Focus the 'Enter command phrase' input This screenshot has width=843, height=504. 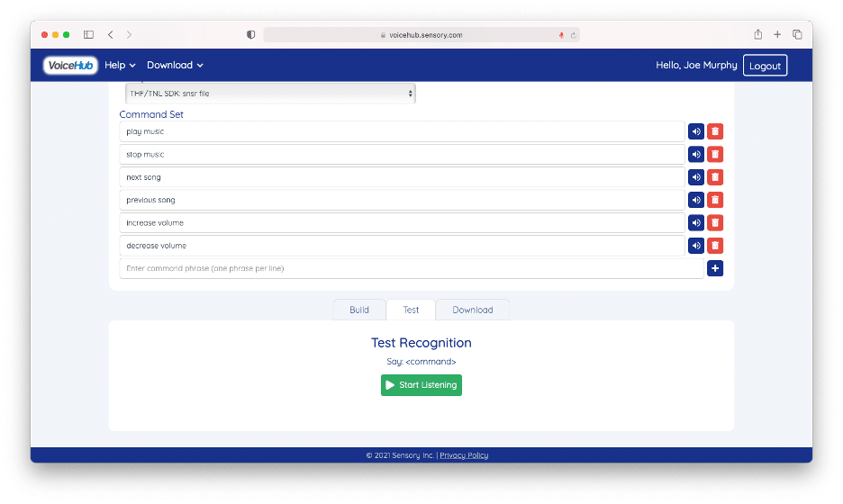412,268
